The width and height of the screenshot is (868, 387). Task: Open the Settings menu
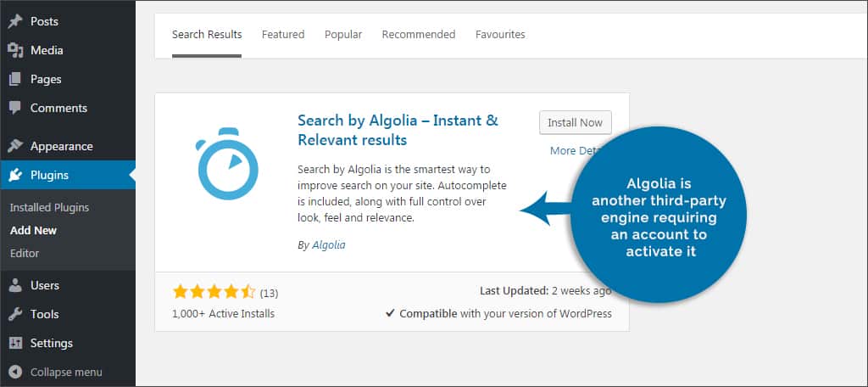coord(52,343)
